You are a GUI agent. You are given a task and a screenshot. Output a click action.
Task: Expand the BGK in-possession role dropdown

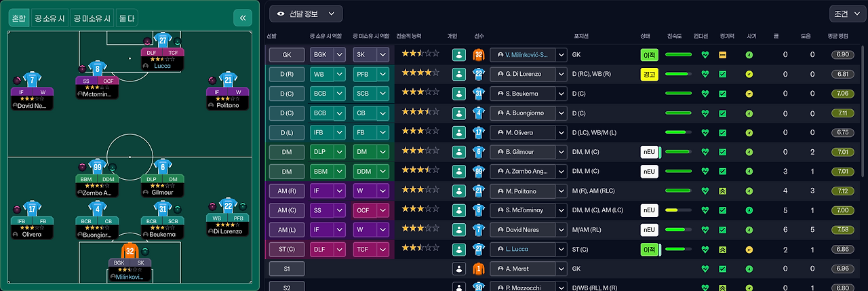339,55
